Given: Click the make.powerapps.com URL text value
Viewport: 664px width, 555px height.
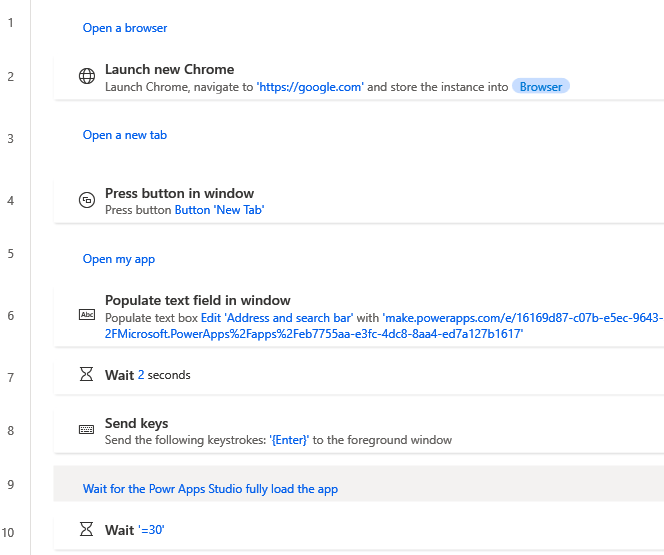Looking at the screenshot, I should click(x=384, y=326).
